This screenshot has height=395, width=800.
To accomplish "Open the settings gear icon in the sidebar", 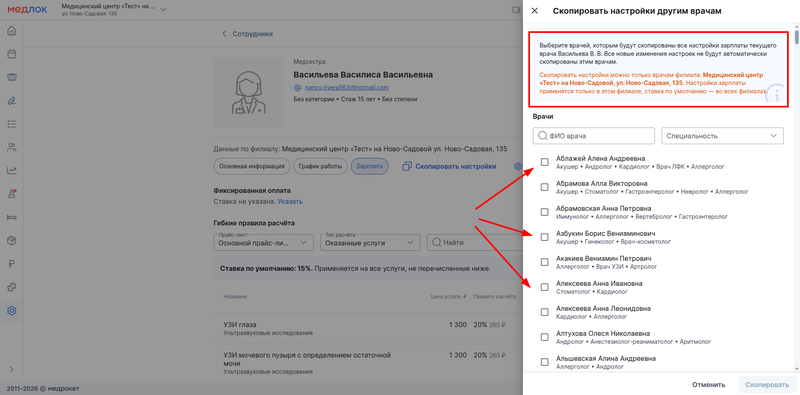I will point(12,310).
